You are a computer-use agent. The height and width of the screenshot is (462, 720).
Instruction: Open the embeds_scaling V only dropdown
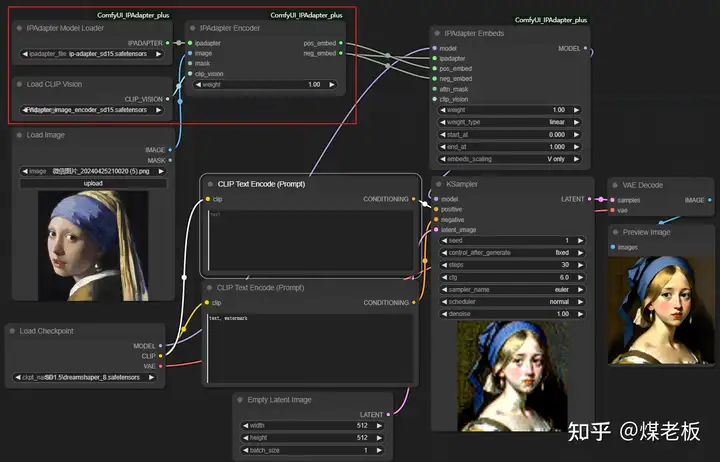tap(509, 159)
